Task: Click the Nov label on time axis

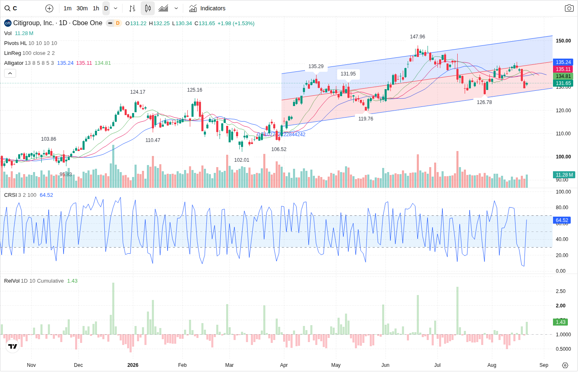Action: click(x=31, y=365)
